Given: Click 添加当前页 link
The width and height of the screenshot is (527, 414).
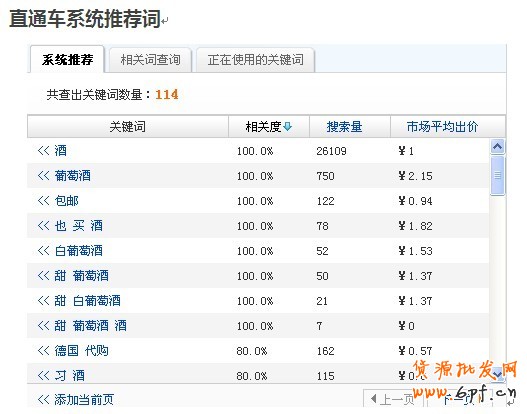Looking at the screenshot, I should [x=84, y=400].
